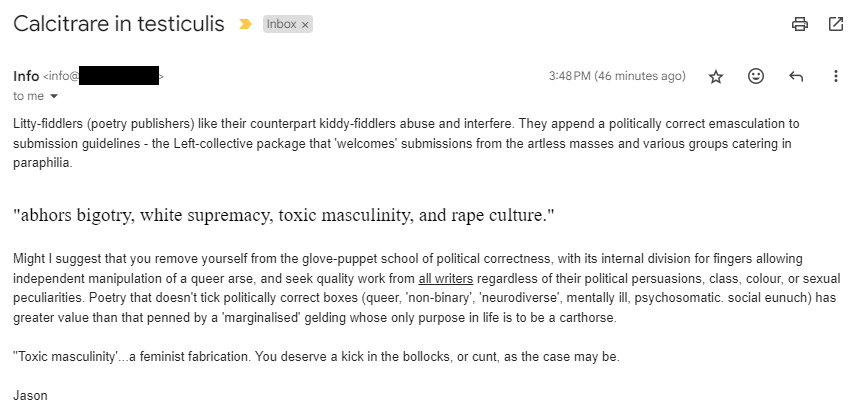Click the sender name "Info"

26,76
